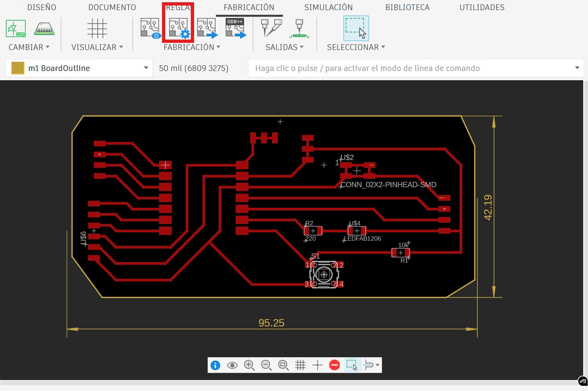Select the LEDFAB1206 LED component U$4
The image size is (588, 391).
[x=357, y=231]
